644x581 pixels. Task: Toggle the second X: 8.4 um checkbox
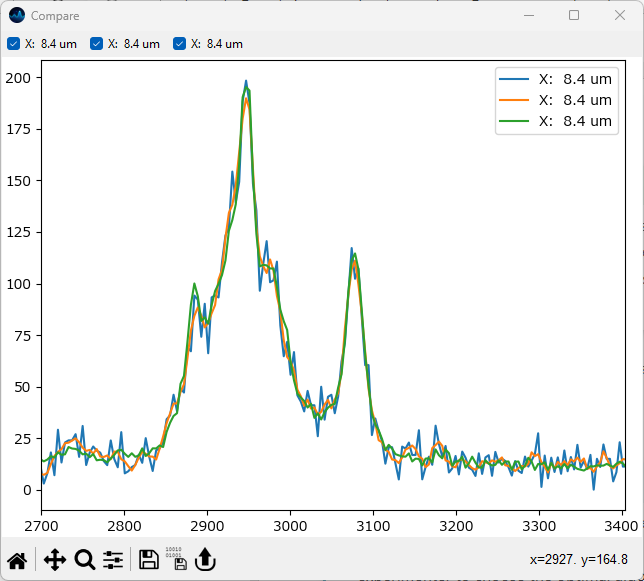96,44
